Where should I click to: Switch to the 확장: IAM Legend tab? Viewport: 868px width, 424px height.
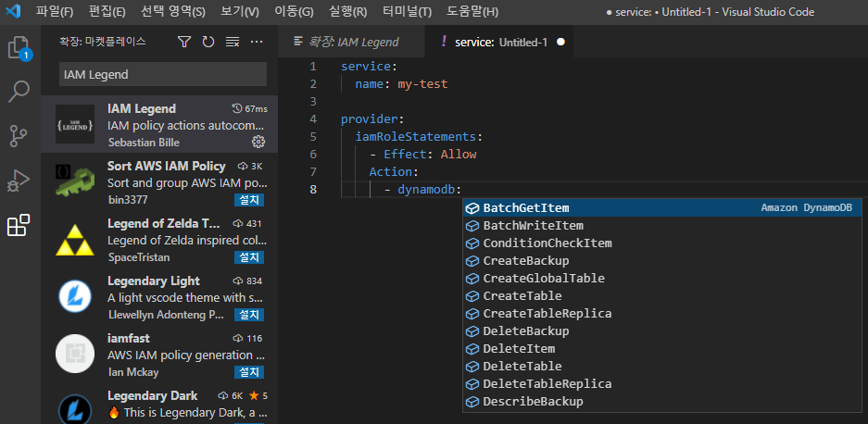[351, 42]
